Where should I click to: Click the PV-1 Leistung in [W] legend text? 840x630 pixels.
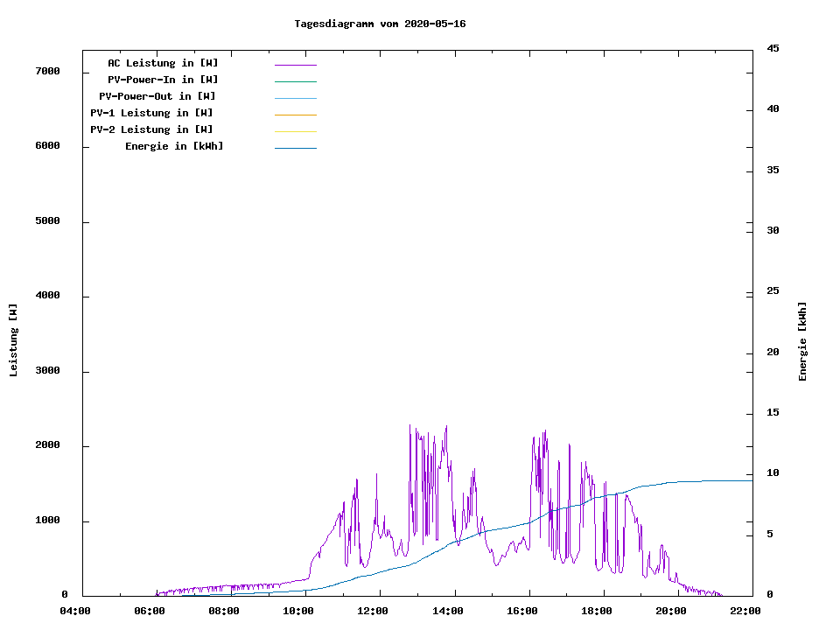click(151, 113)
